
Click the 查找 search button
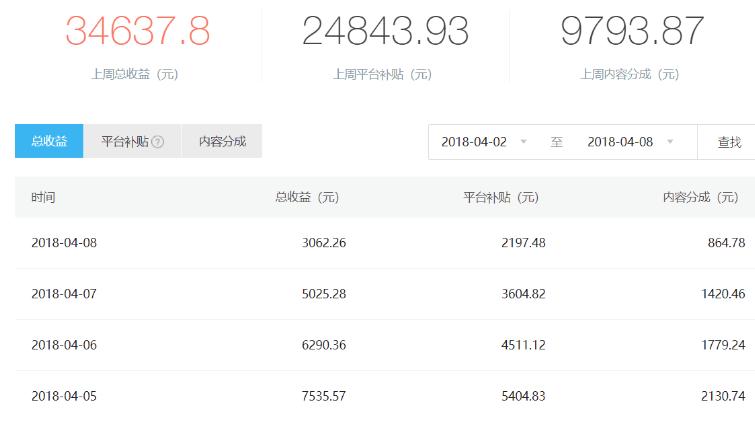[729, 142]
